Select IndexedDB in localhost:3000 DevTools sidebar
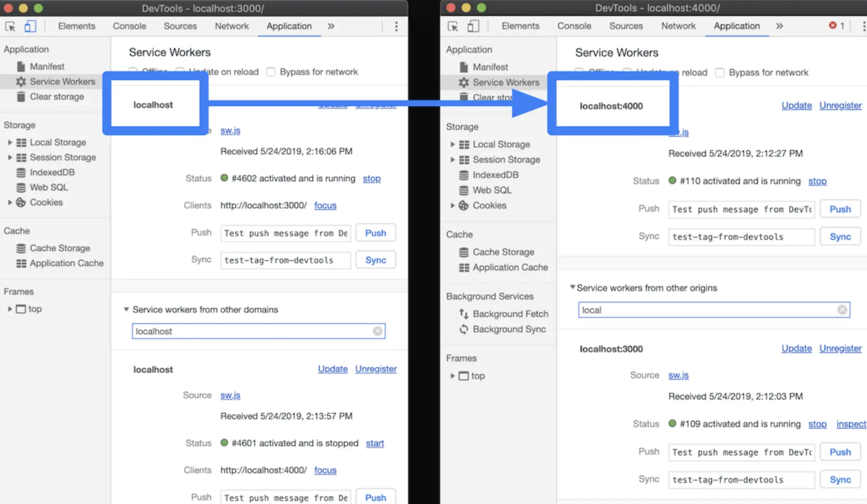The width and height of the screenshot is (867, 504). tap(46, 172)
